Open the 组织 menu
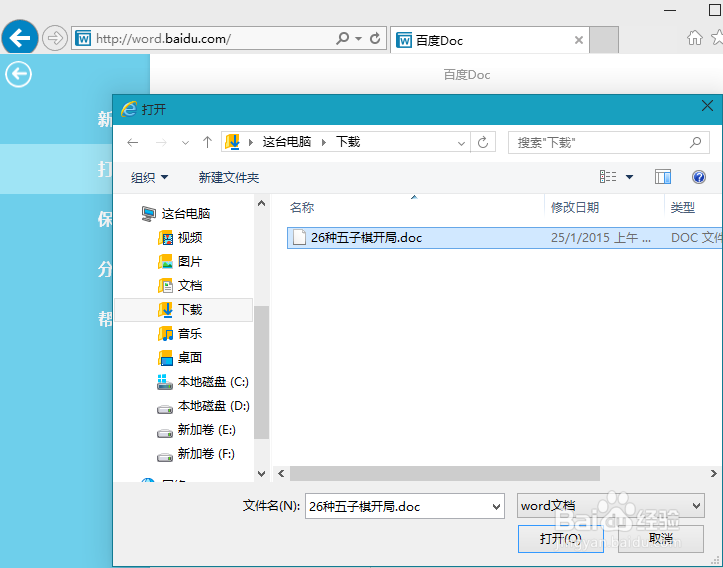723x568 pixels. [x=149, y=178]
